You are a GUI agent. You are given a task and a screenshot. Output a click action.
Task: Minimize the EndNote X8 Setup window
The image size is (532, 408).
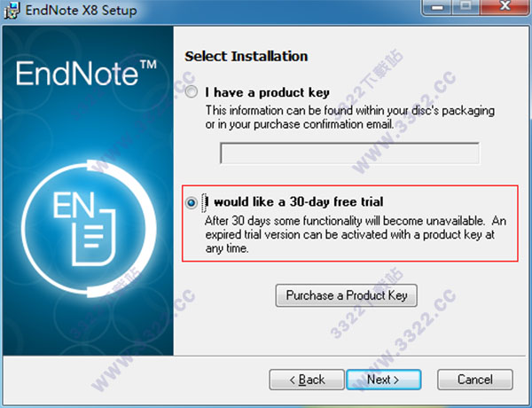[437, 7]
